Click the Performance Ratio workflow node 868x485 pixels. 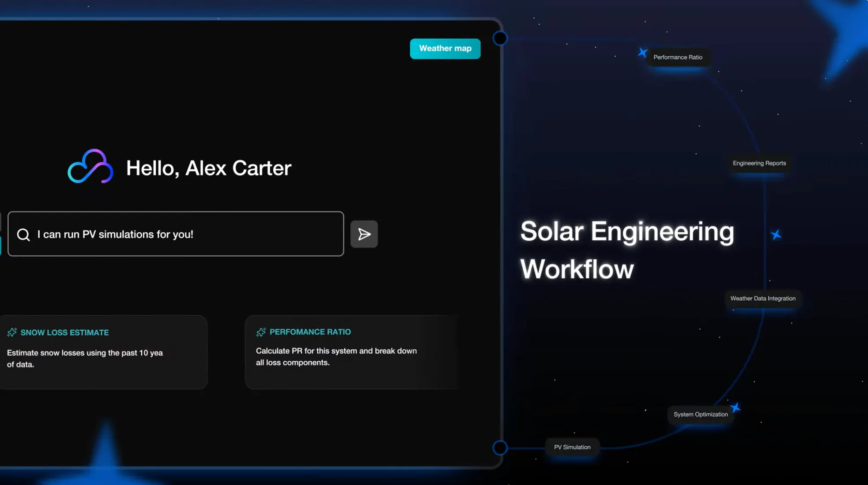pyautogui.click(x=678, y=57)
